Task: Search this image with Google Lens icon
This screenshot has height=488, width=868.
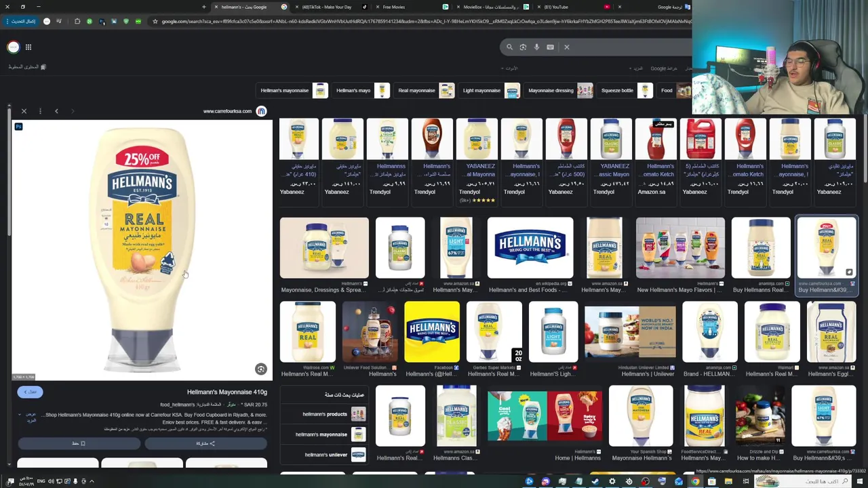Action: point(260,369)
